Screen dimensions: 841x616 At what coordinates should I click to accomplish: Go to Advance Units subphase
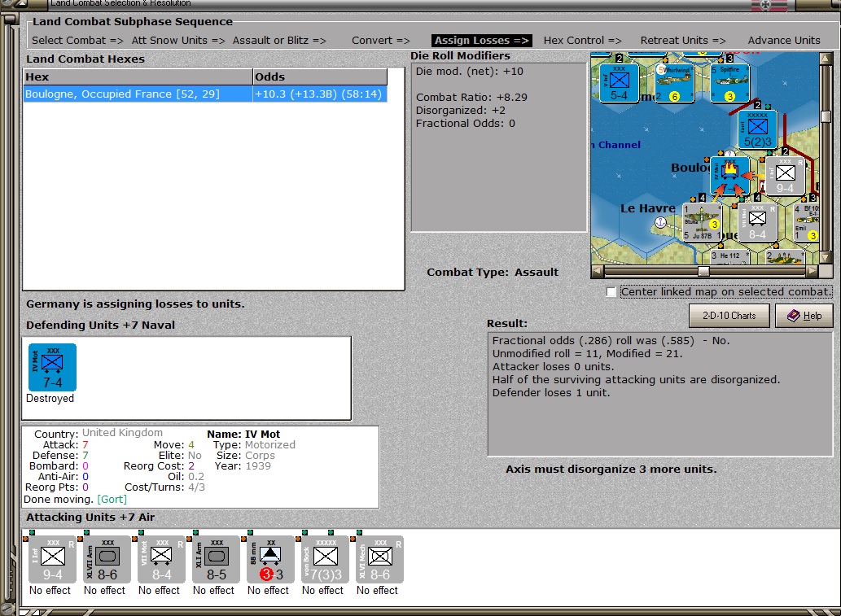pyautogui.click(x=784, y=40)
